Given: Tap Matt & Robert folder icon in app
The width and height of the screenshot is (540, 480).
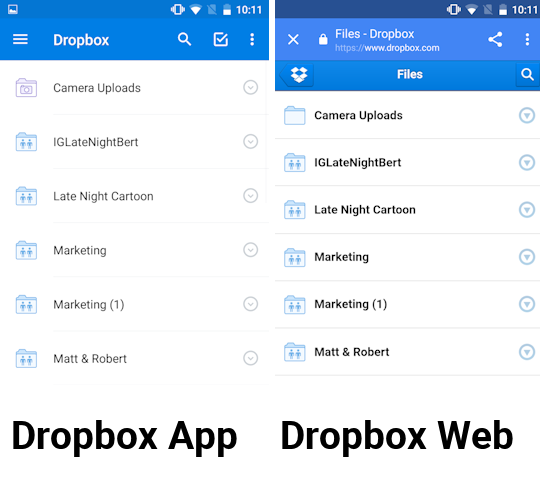Looking at the screenshot, I should [x=26, y=358].
